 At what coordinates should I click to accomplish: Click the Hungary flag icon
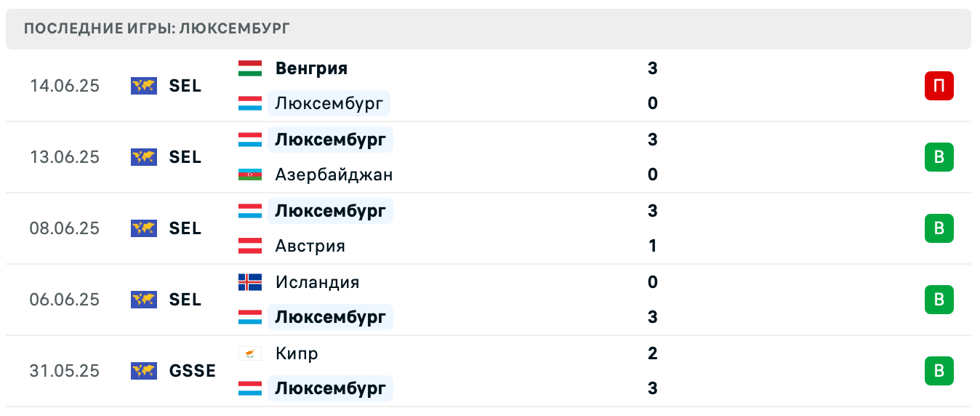[x=249, y=68]
